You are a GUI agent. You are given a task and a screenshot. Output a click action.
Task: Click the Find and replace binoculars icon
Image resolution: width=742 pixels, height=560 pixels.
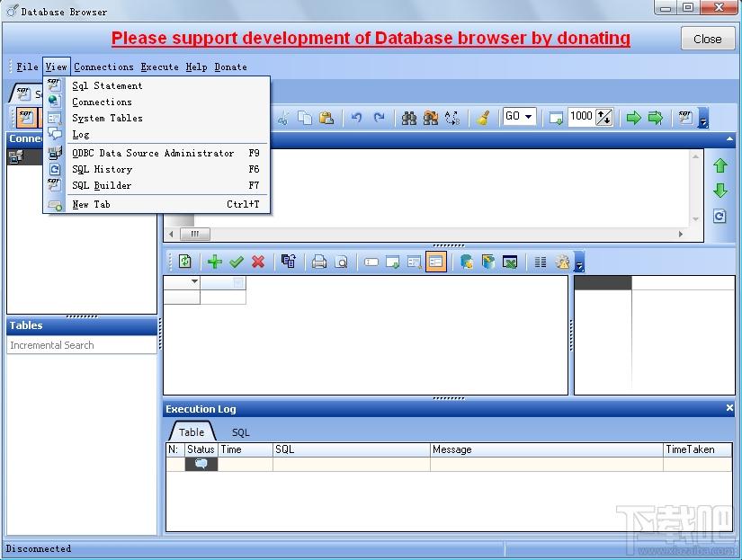point(431,118)
